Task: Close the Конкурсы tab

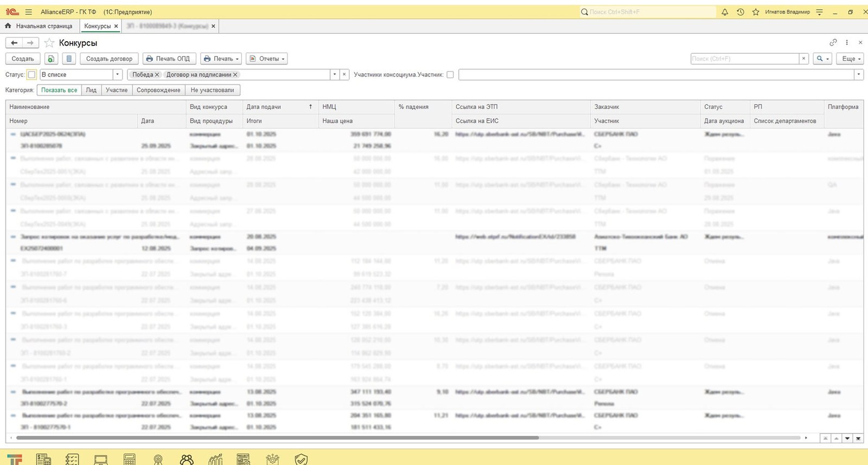Action: coord(116,26)
